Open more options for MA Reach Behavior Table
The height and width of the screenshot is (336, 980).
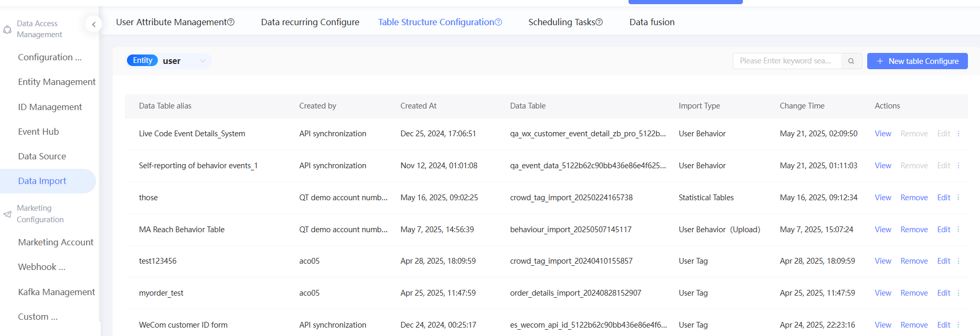coord(958,230)
